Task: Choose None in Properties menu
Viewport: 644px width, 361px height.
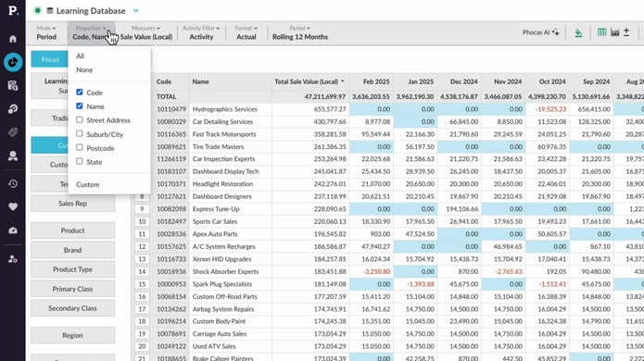Action: 84,69
